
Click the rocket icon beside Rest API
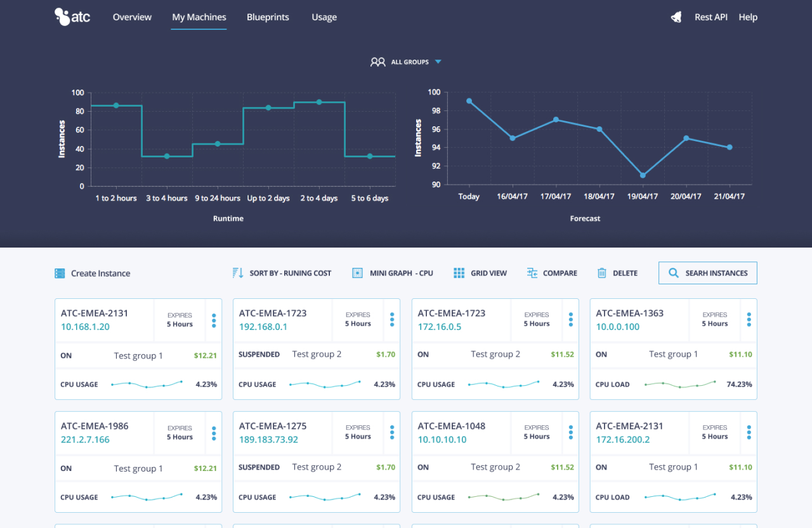pos(676,17)
